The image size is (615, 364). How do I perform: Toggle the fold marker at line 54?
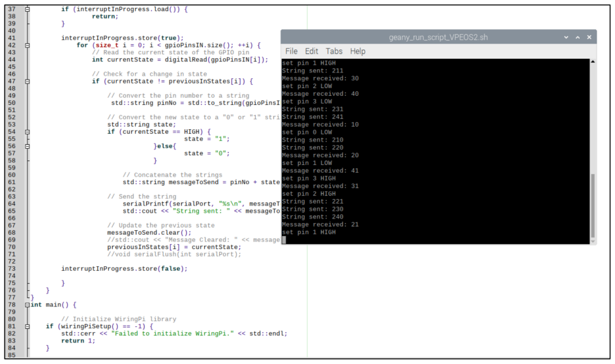[27, 132]
